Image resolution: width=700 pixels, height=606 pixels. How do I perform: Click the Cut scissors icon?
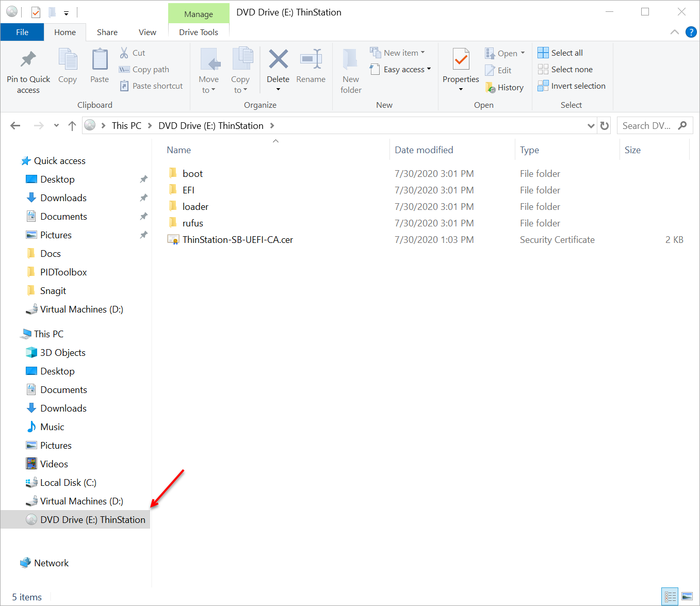pos(124,53)
